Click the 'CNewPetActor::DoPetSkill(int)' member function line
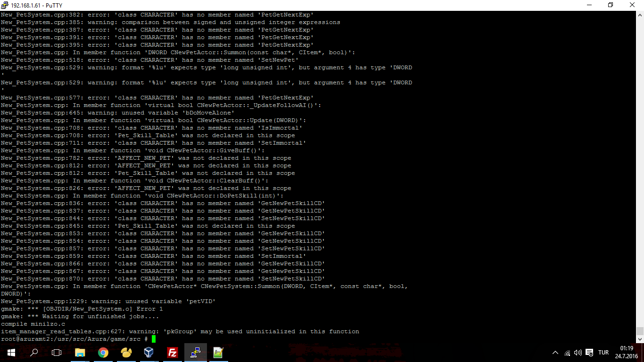This screenshot has width=644, height=362. coord(142,196)
